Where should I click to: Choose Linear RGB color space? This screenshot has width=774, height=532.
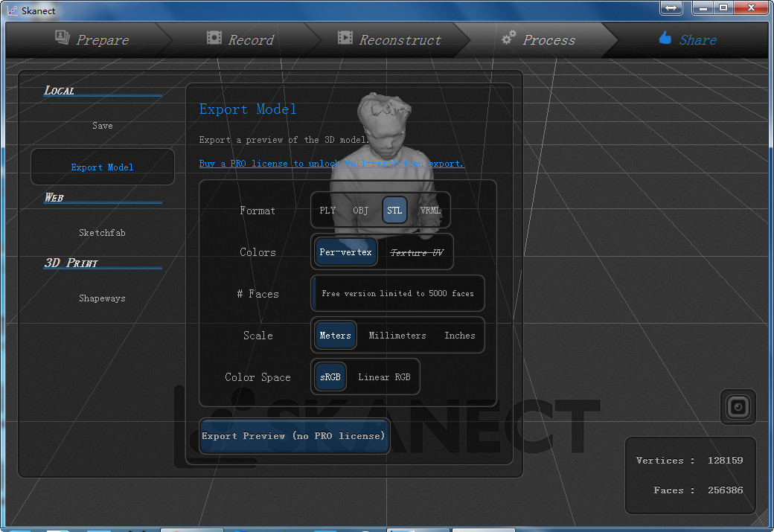tap(384, 377)
